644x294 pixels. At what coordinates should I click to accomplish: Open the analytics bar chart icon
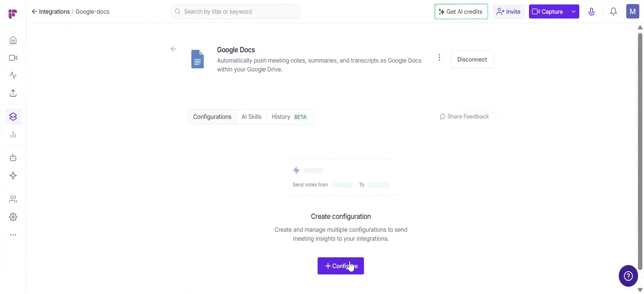[x=13, y=135]
